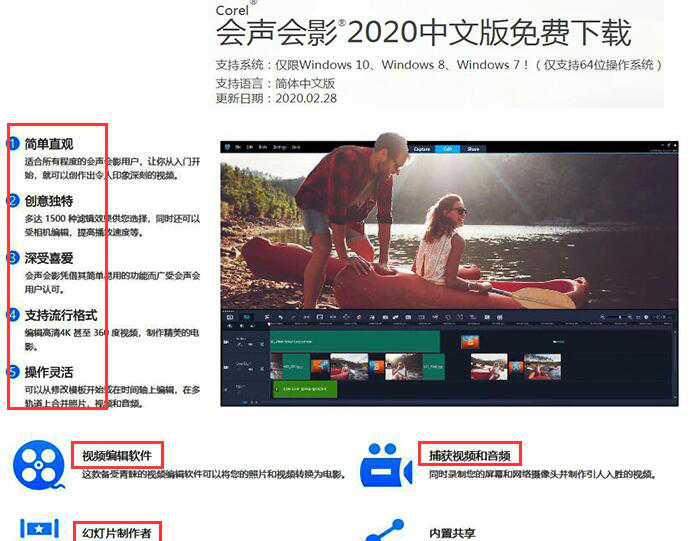Click the blue video camera icon
The image size is (697, 541).
pyautogui.click(x=387, y=465)
